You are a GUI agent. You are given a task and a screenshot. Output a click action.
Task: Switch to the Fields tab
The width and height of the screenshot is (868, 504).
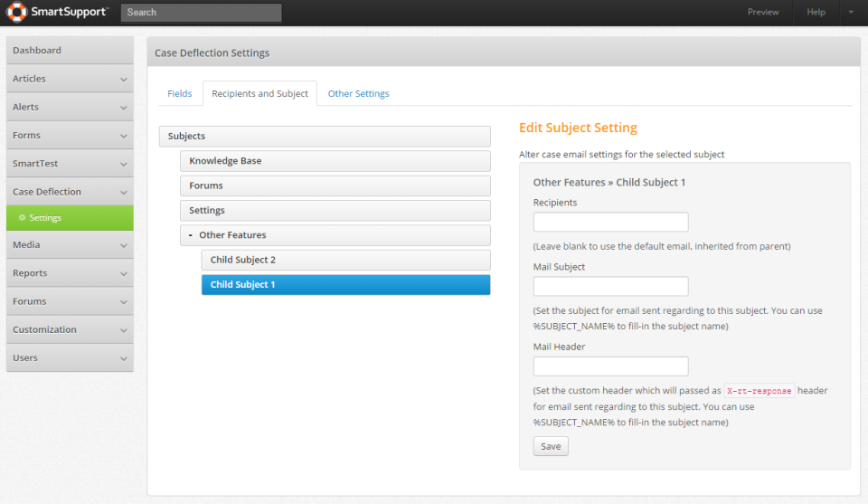click(179, 93)
